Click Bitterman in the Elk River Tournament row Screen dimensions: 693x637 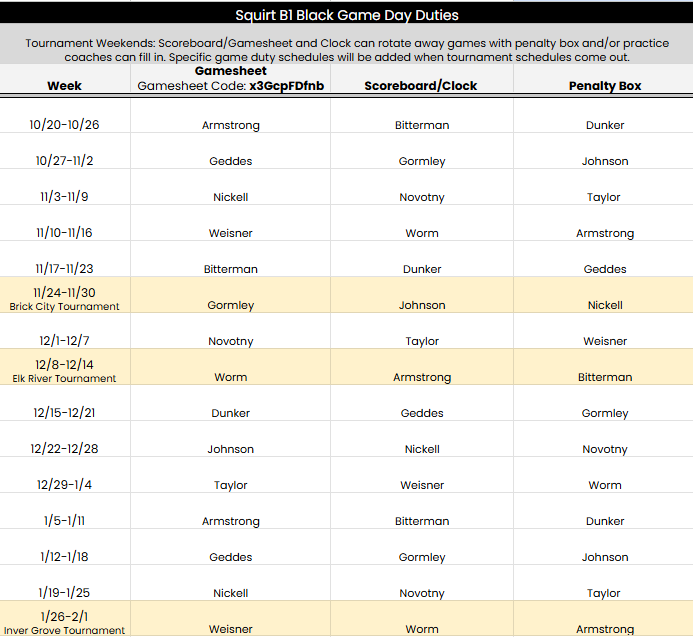[605, 377]
